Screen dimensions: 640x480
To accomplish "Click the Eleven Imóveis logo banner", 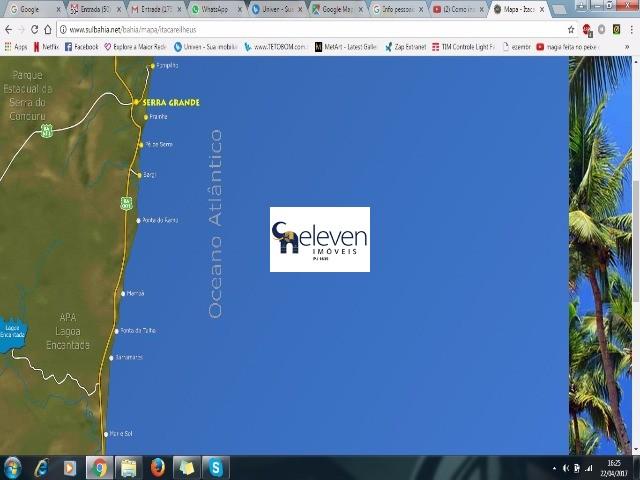I will tap(319, 239).
